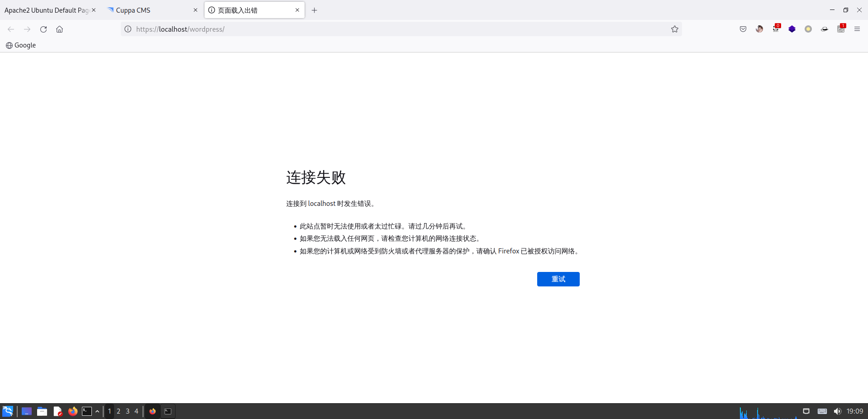Close the Apache2 Ubuntu Default Page tab
The width and height of the screenshot is (868, 419).
click(x=94, y=10)
